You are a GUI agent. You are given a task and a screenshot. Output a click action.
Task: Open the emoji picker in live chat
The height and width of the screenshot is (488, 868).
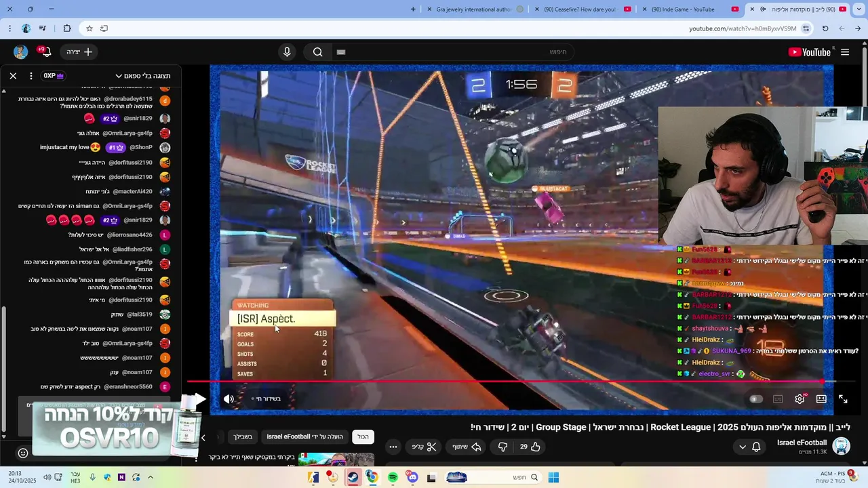click(x=23, y=453)
